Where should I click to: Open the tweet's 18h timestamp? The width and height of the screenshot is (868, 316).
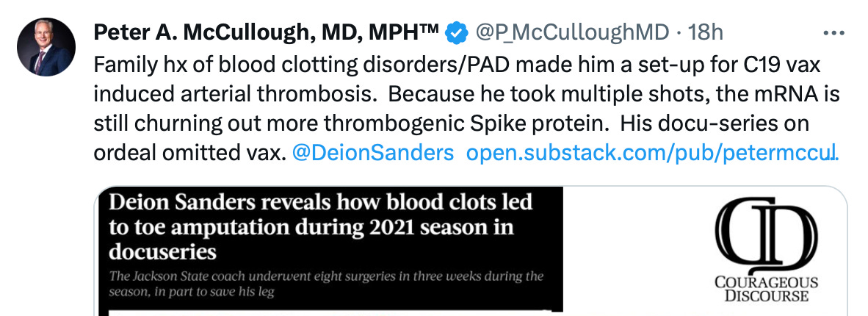tap(708, 32)
